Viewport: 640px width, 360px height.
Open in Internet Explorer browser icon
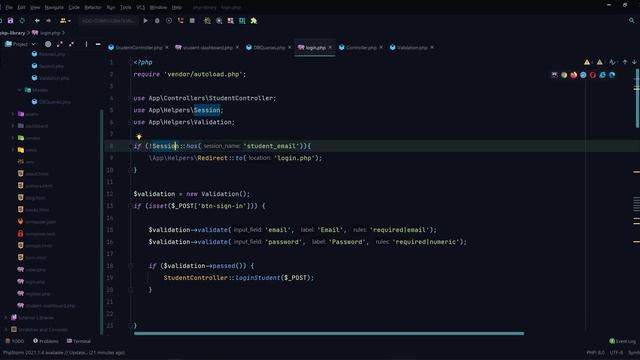pos(602,75)
